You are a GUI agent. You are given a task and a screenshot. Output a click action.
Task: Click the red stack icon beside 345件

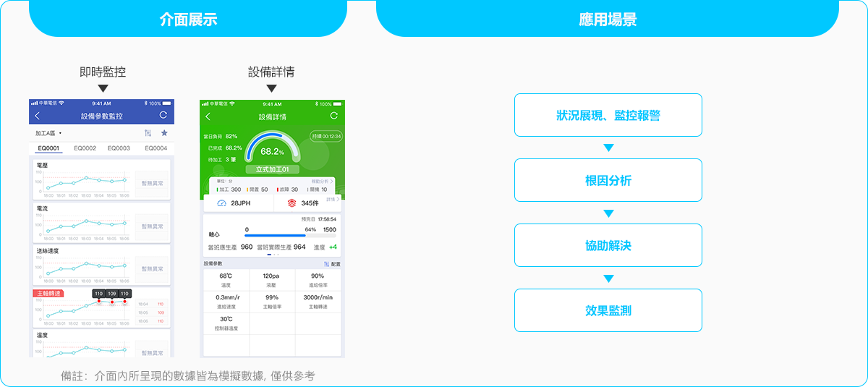tap(292, 203)
